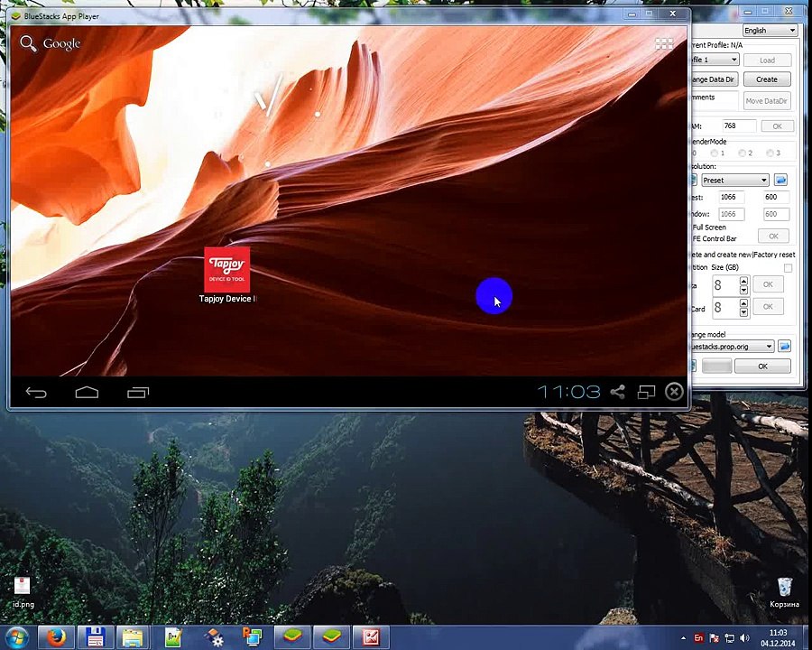Select RenderMode option 3
The height and width of the screenshot is (650, 812).
click(x=770, y=153)
